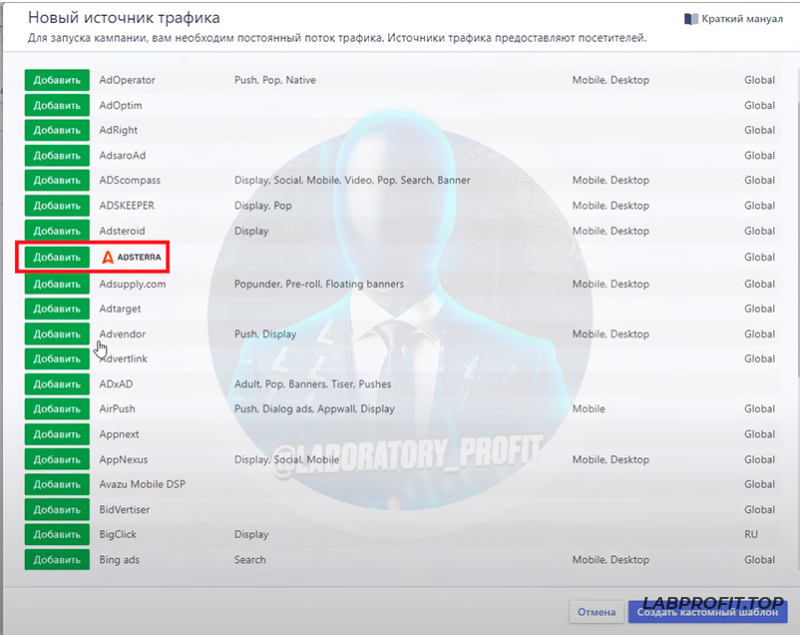Click Добавить beside Adsupply.com
This screenshot has width=800, height=635.
click(x=57, y=284)
